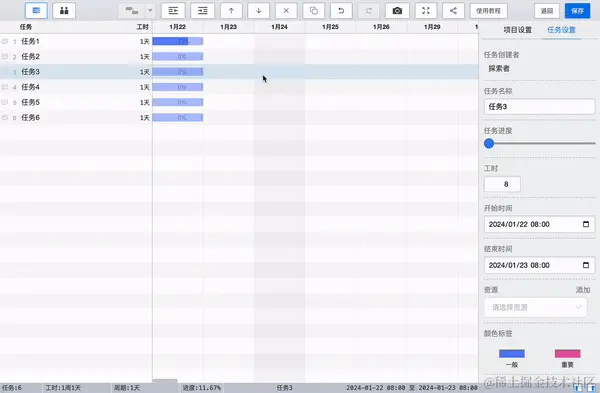Select 任务2 in task list
Screen dimensions: 600x393
30,57
